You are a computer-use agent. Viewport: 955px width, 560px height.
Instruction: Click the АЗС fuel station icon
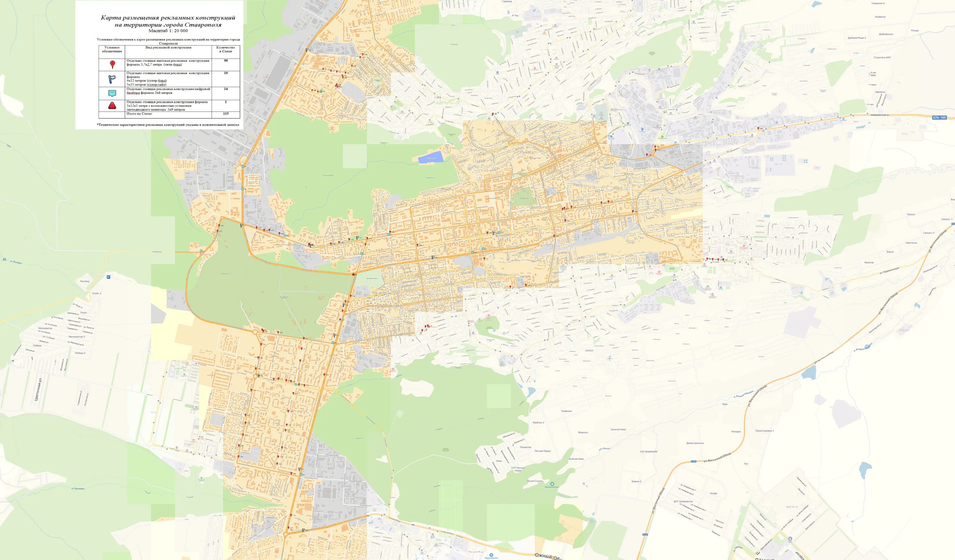tap(790, 538)
